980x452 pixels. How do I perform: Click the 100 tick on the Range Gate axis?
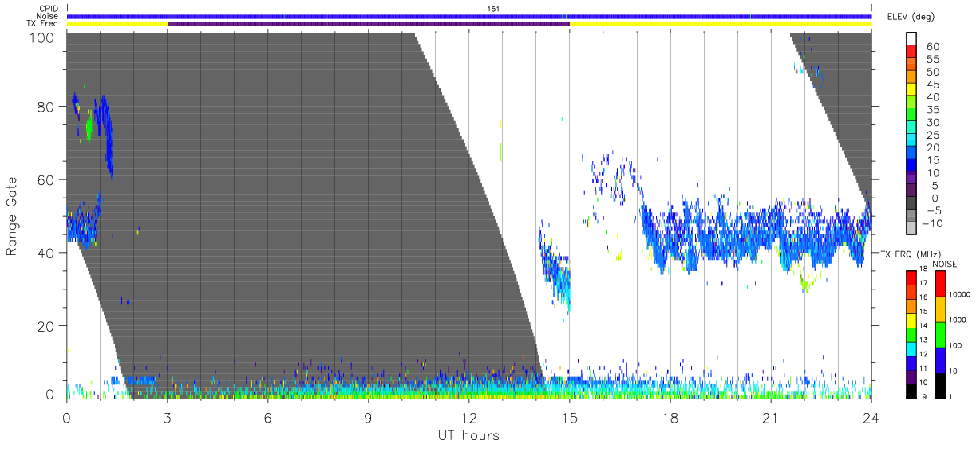[x=43, y=37]
